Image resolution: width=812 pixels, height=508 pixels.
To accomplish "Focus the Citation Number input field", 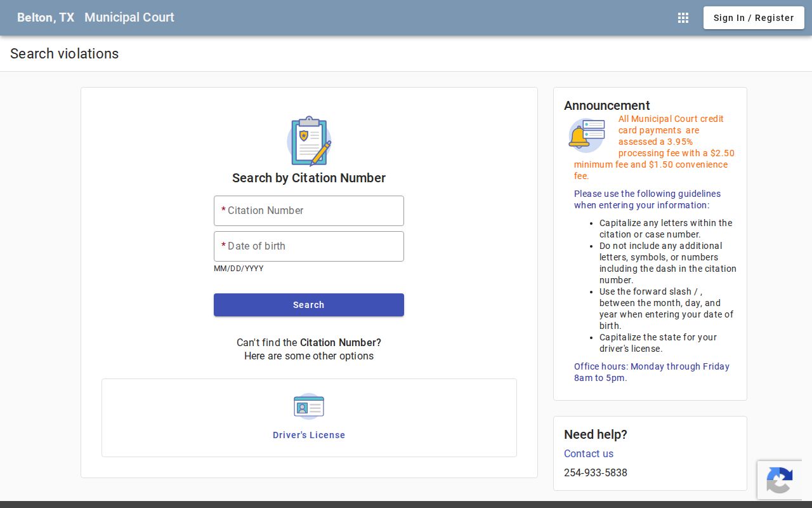I will coord(309,211).
